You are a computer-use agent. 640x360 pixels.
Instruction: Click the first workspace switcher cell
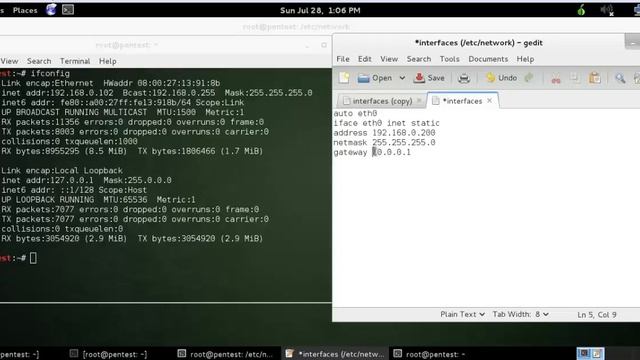[x=584, y=353]
